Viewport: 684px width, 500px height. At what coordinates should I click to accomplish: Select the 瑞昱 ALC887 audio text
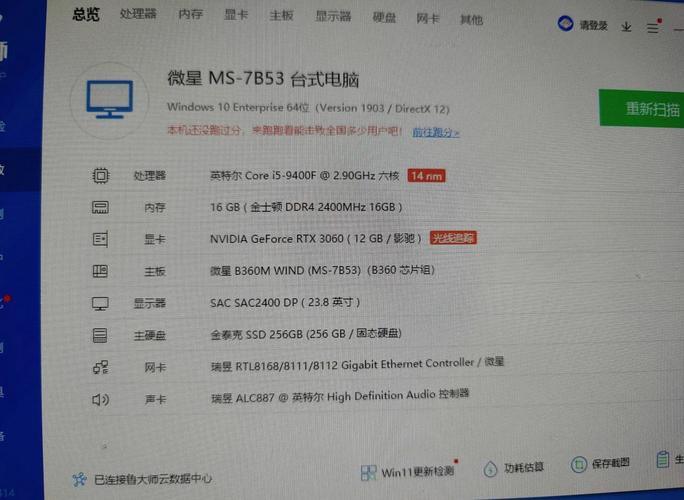pyautogui.click(x=340, y=396)
